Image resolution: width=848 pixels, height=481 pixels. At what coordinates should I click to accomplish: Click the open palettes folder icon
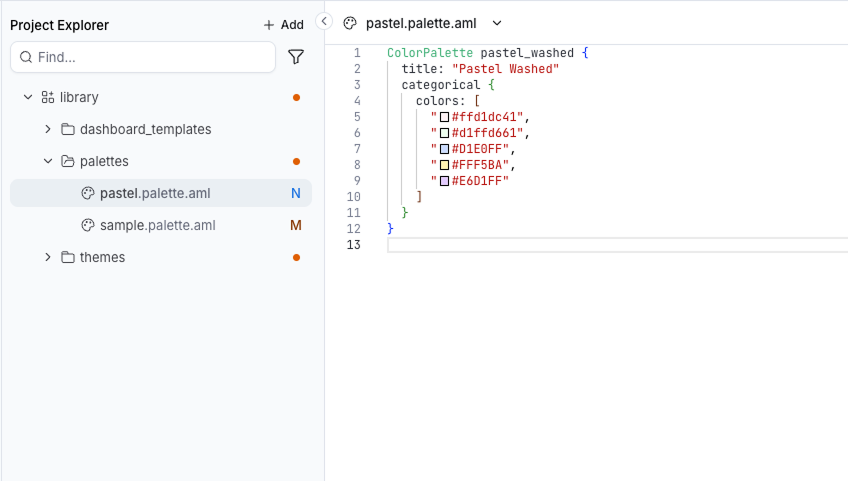(68, 161)
